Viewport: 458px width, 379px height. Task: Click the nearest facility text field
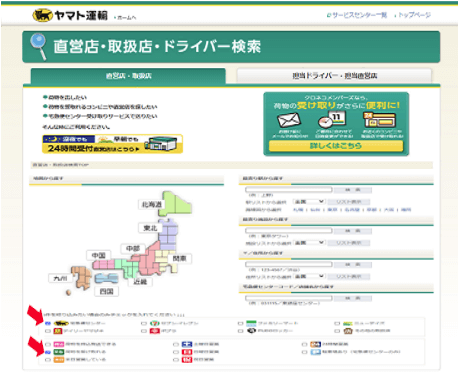tap(289, 231)
